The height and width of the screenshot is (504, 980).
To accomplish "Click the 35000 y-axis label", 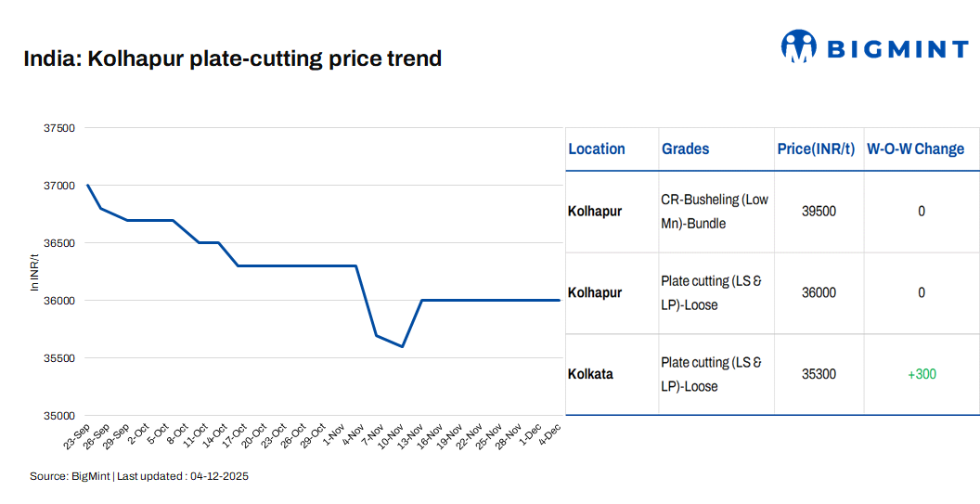I will point(59,416).
